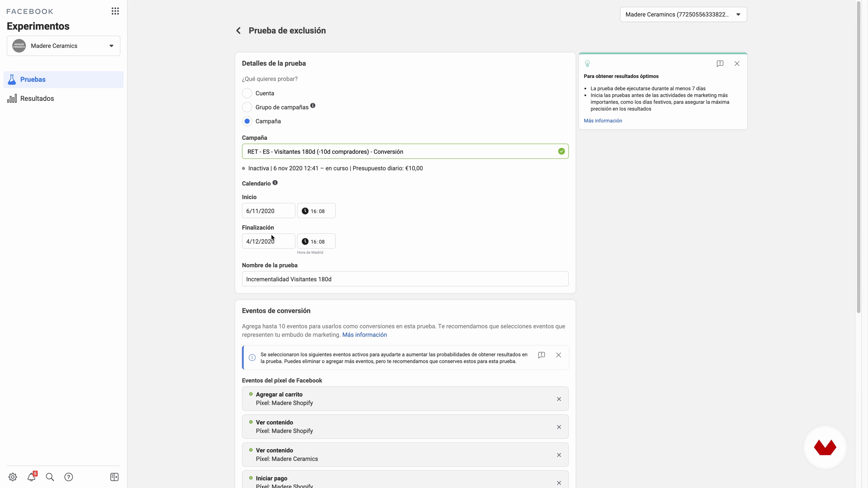Screen dimensions: 868x488
Task: Click the info icon next to Grupo de campañas
Action: 313,106
